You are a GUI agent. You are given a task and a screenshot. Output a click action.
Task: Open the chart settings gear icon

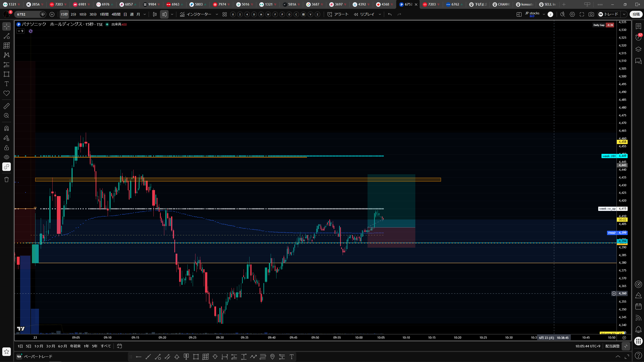[572, 14]
